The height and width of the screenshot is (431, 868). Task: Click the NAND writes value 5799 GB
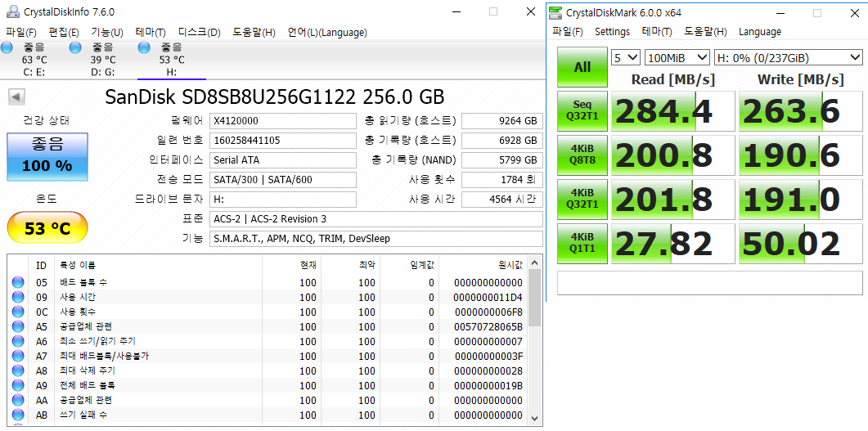(x=502, y=160)
